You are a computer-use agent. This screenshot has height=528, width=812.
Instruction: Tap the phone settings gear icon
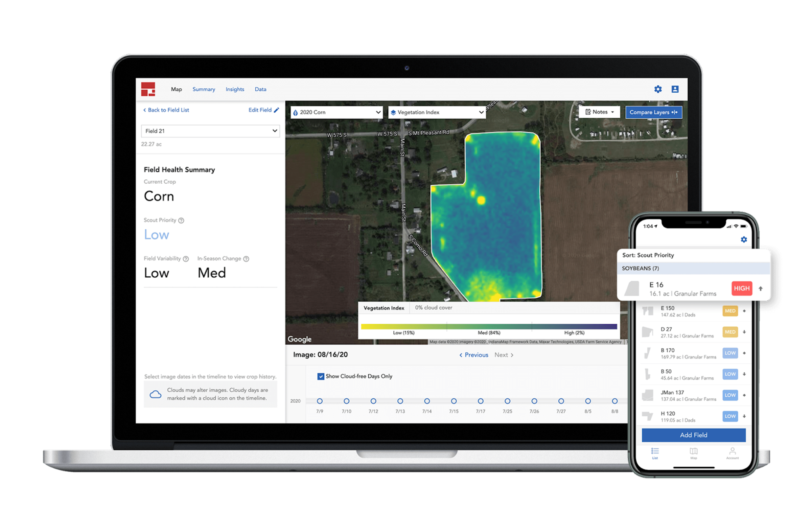[744, 240]
